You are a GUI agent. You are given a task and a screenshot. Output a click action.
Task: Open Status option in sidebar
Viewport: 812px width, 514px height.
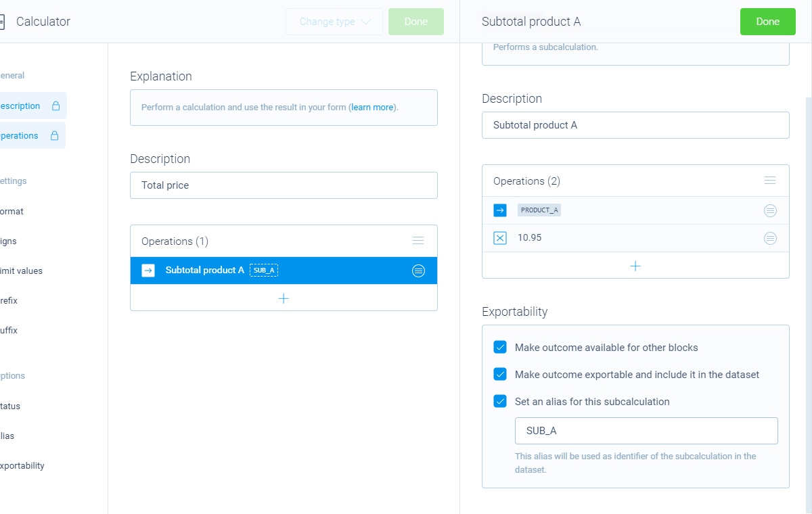coord(10,406)
